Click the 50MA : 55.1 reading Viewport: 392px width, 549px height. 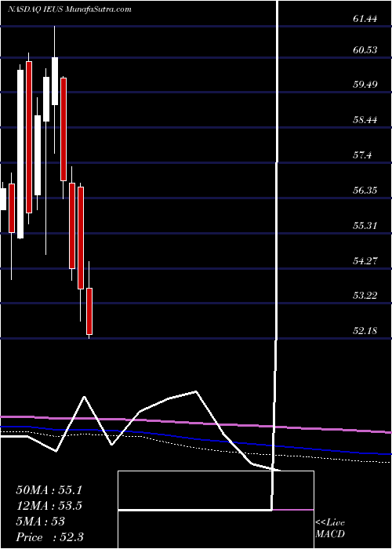pos(49,490)
